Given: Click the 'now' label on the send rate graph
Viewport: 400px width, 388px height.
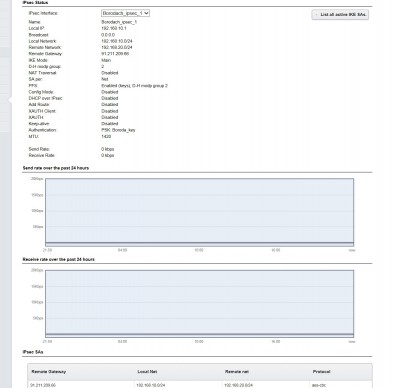Looking at the screenshot, I should click(352, 250).
